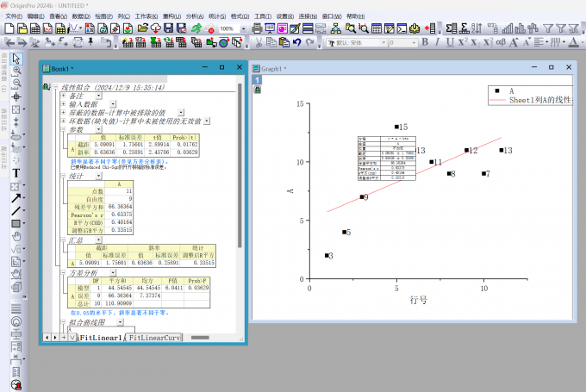The height and width of the screenshot is (392, 586).
Task: Toggle Italic text formatting
Action: pos(437,42)
